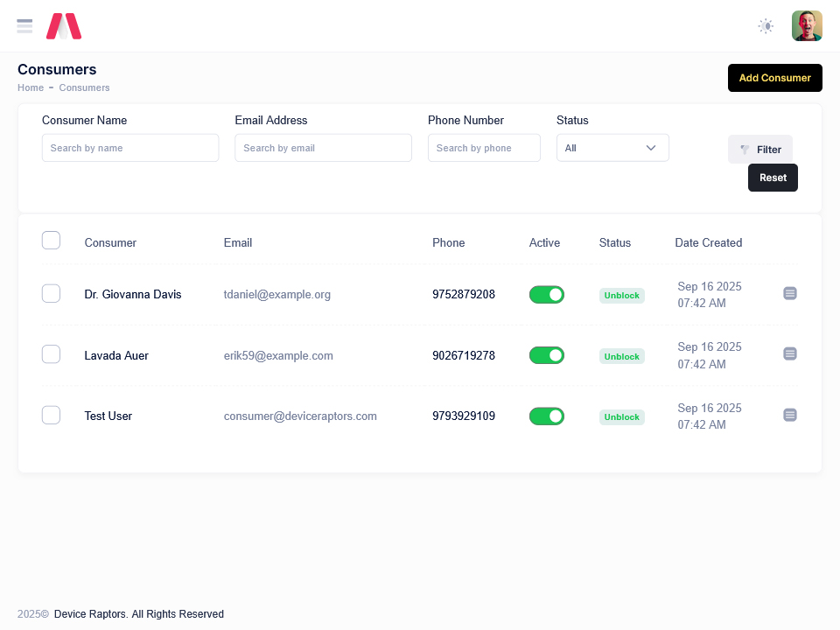Click the red Device Raptors logo

[x=64, y=26]
